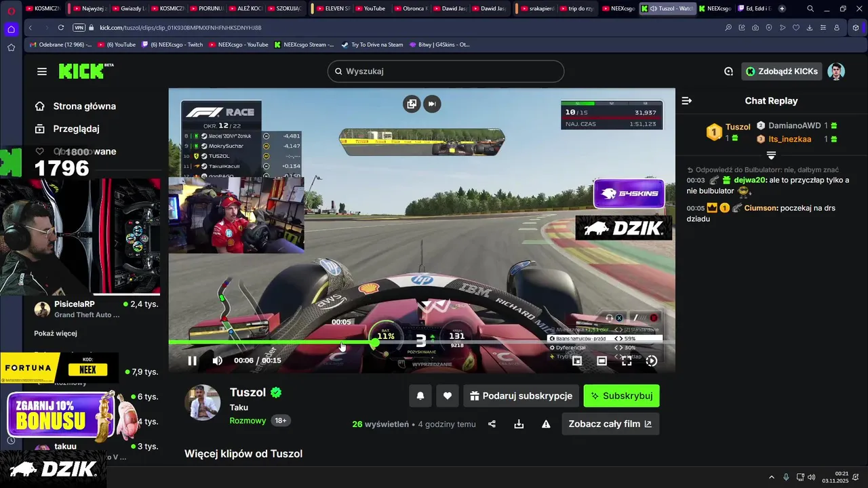This screenshot has height=488, width=868.
Task: Switch to the Ed, Edd i E tab
Action: pyautogui.click(x=755, y=9)
